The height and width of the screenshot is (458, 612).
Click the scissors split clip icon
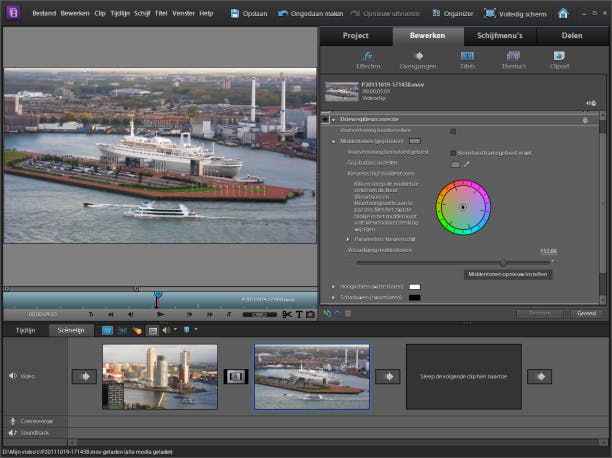pos(286,314)
